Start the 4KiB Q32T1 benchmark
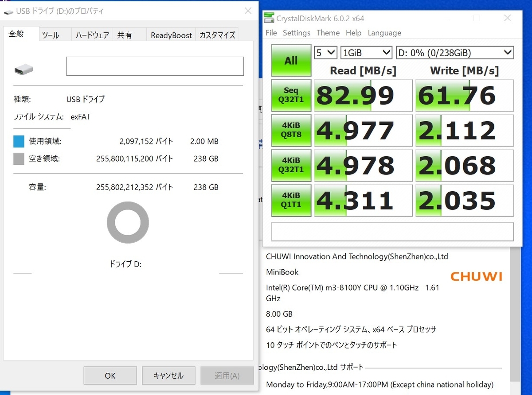Viewport: 532px width, 395px height. click(291, 166)
